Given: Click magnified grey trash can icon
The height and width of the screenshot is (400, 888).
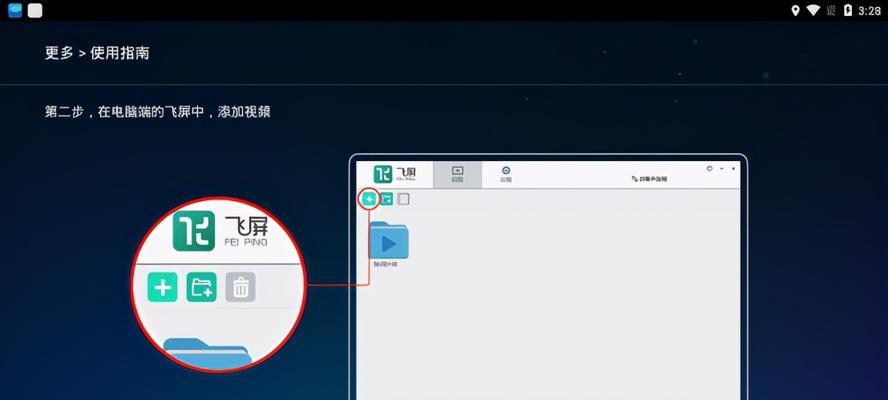Looking at the screenshot, I should pyautogui.click(x=241, y=287).
